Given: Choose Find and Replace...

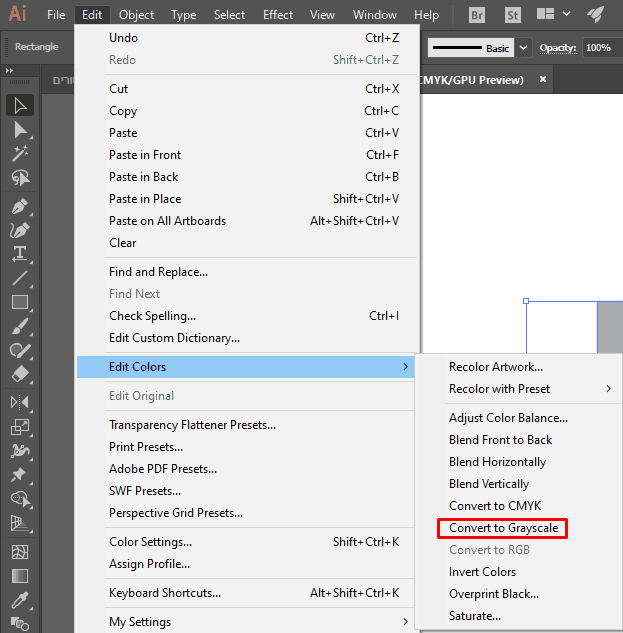Looking at the screenshot, I should (247, 272).
